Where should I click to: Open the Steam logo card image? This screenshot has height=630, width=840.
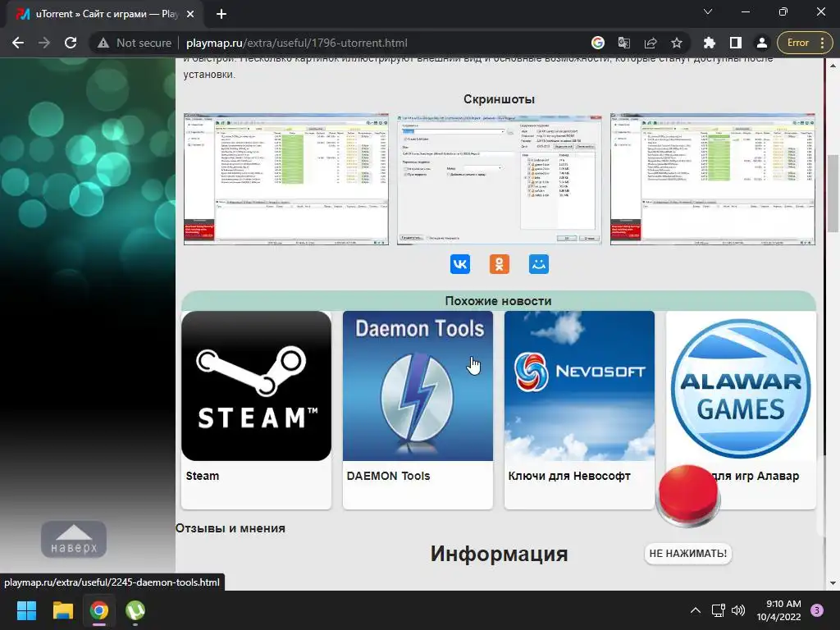256,386
